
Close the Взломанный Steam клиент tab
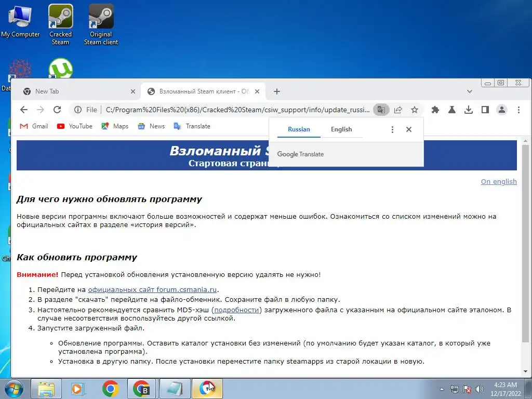coord(257,91)
